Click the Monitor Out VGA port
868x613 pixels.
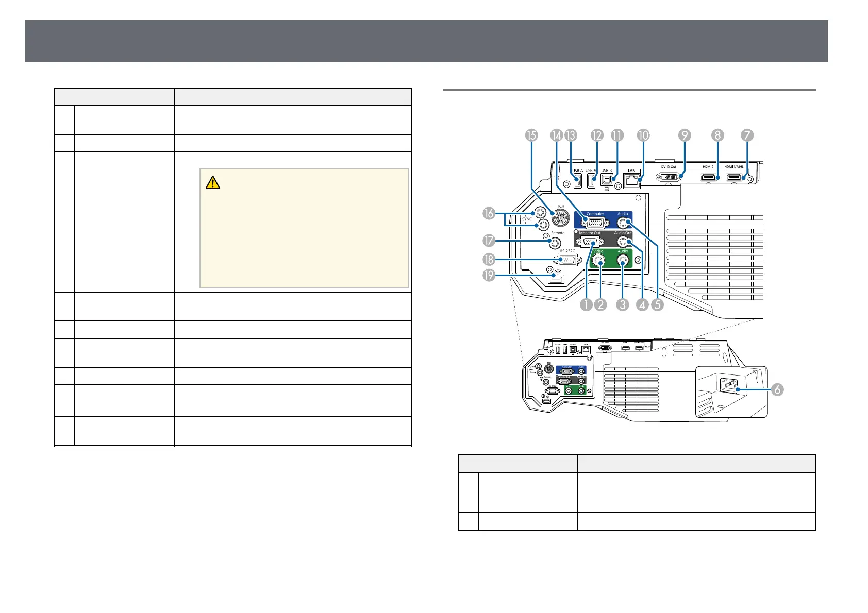589,241
